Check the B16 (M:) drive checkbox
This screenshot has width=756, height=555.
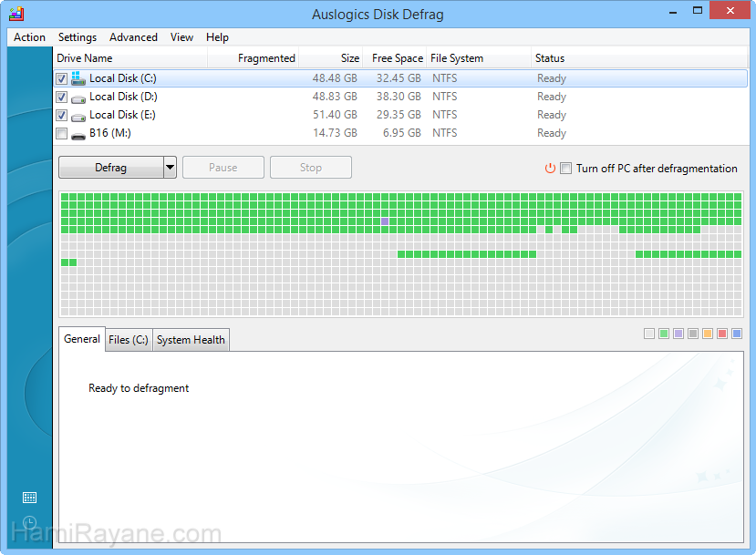61,133
